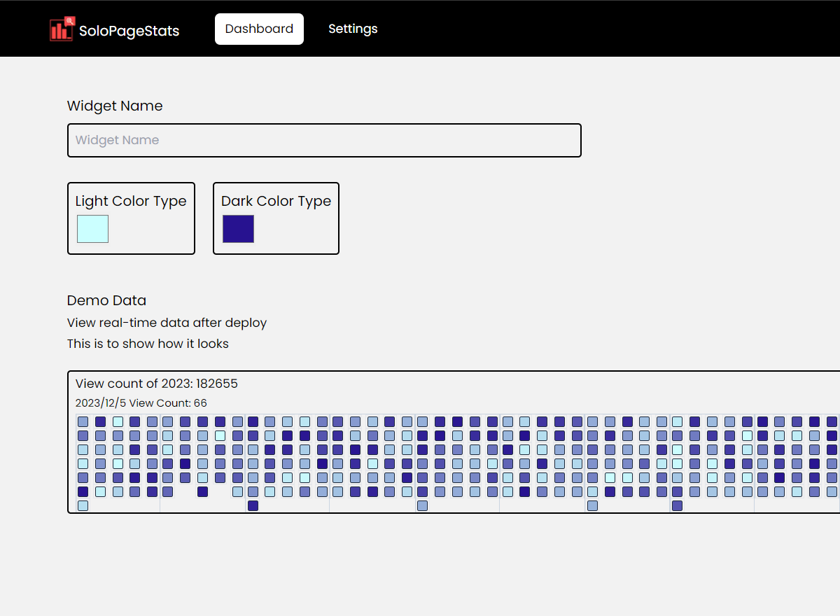
Task: Open the Light Color Type swatch picker
Action: pos(92,229)
